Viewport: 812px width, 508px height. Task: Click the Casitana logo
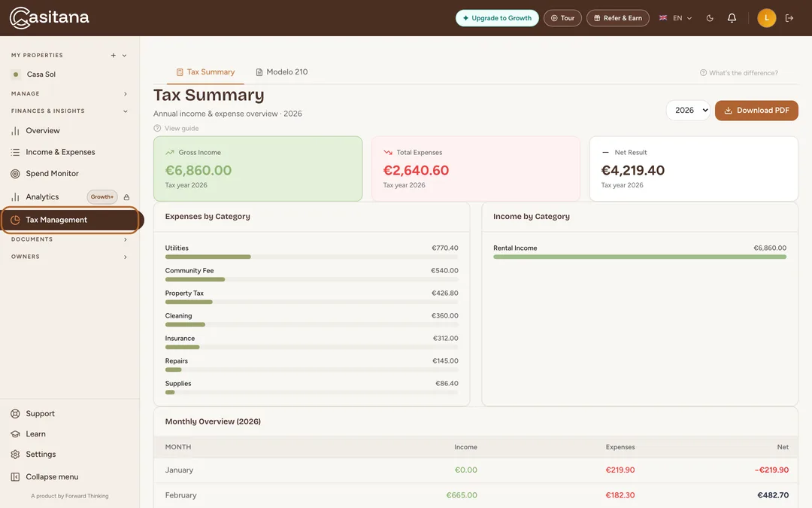49,17
